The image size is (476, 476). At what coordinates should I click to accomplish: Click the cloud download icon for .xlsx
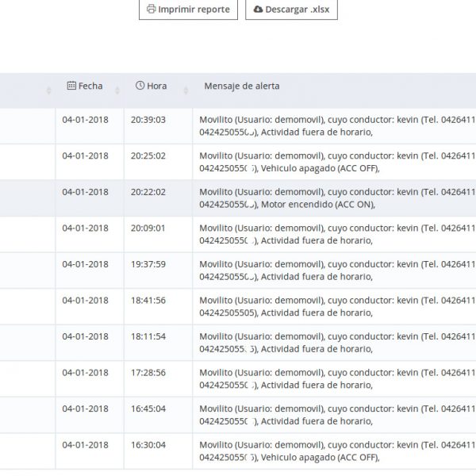pos(259,10)
